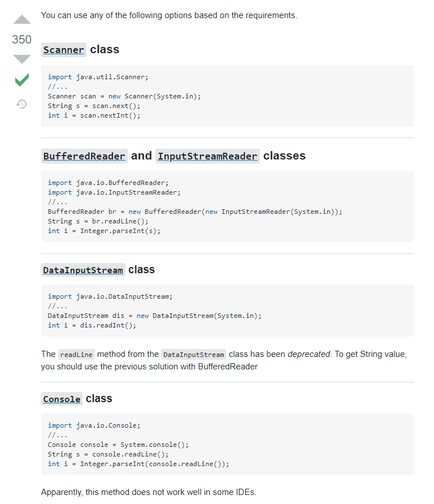Click the green accepted-answer checkmark
The width and height of the screenshot is (434, 504).
[x=21, y=80]
